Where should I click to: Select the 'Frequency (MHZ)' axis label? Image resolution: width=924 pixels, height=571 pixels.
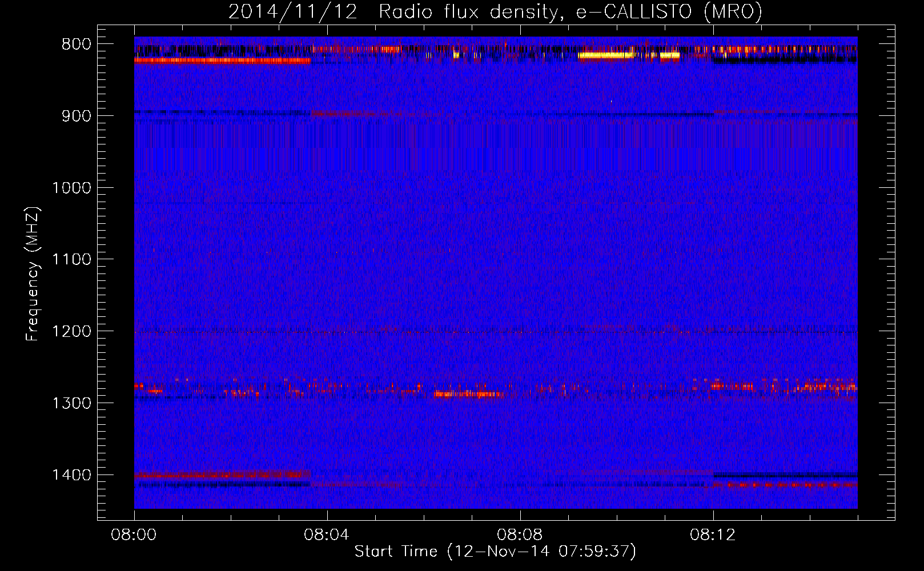pyautogui.click(x=33, y=274)
